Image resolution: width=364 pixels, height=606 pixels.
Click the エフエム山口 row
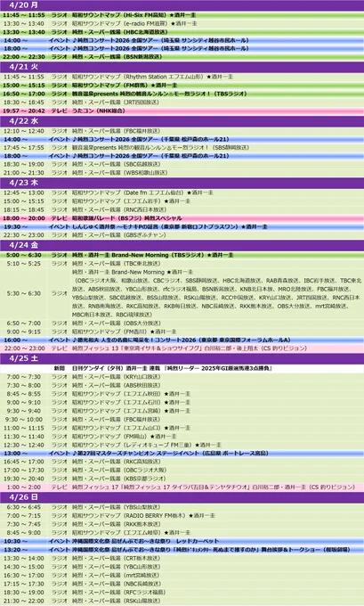click(x=182, y=428)
